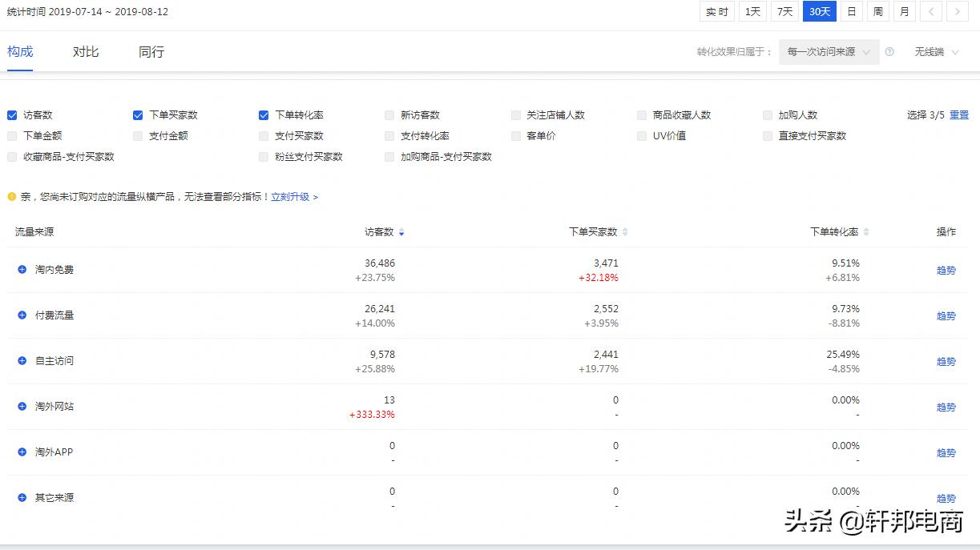Image resolution: width=980 pixels, height=550 pixels.
Task: View the 趋势 link for 付费流量
Action: 946,315
